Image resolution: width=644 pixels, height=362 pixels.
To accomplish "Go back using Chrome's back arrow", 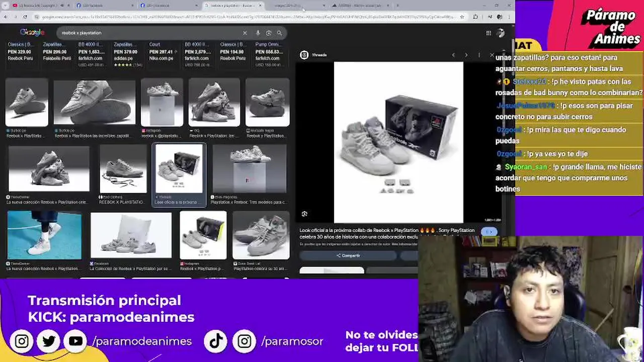I will click(6, 17).
